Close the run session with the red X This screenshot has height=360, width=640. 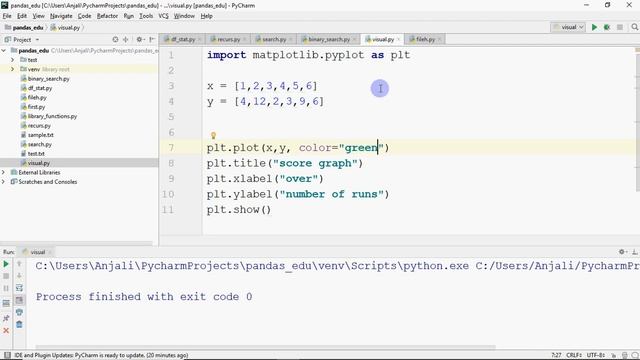pyautogui.click(x=6, y=330)
